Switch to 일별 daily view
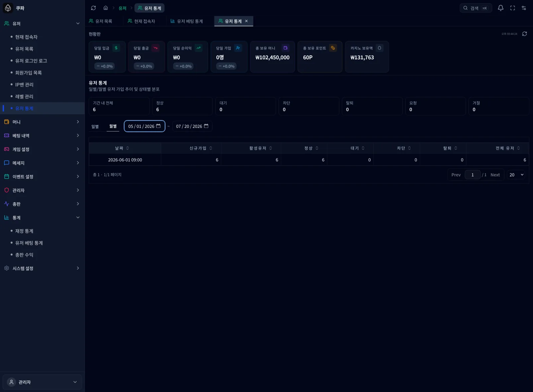Screen dimensions: 533x392 coord(95,126)
